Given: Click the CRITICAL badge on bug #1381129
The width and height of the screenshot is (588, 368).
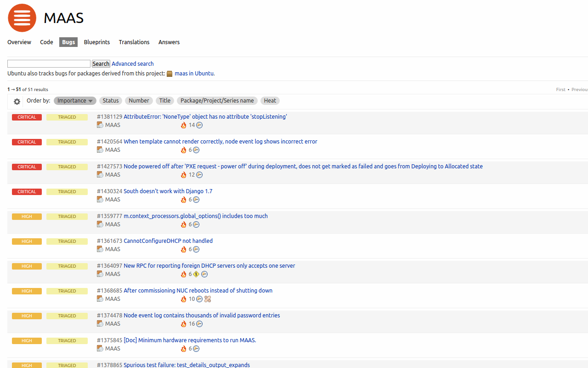Looking at the screenshot, I should pyautogui.click(x=27, y=117).
